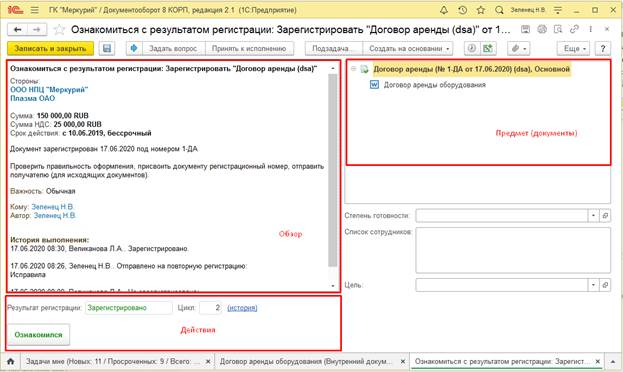
Task: Collapse the Договор аренды document tree node
Action: [x=353, y=69]
